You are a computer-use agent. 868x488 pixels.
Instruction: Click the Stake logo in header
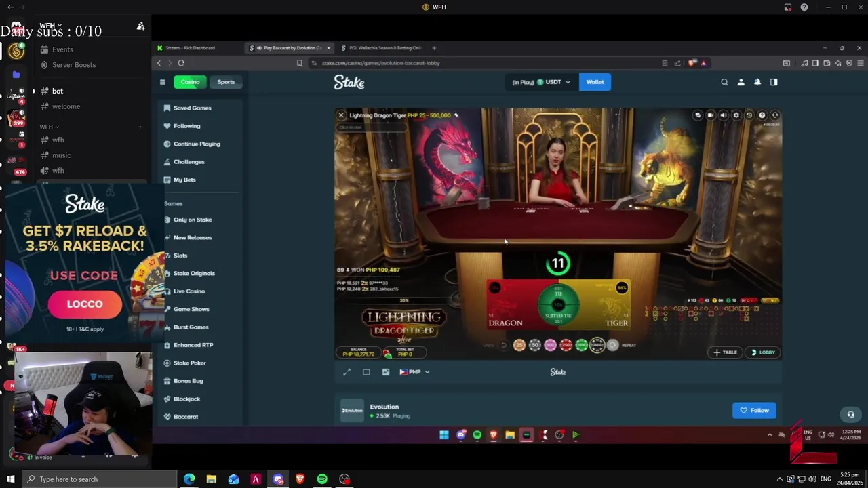tap(349, 82)
